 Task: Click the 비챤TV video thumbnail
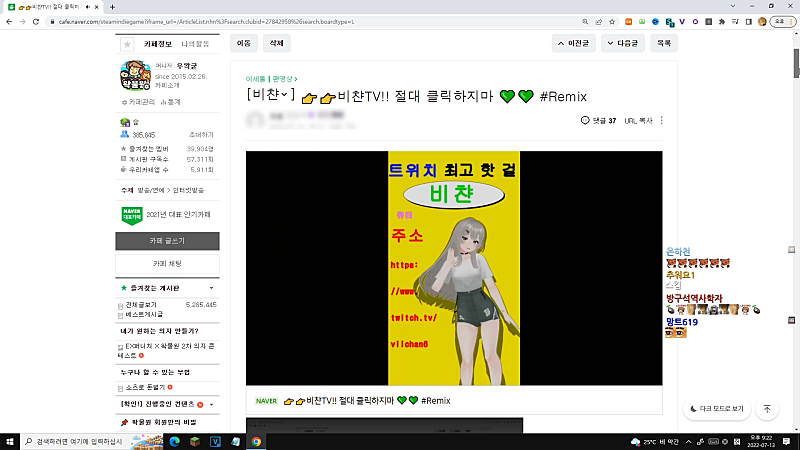coord(454,268)
